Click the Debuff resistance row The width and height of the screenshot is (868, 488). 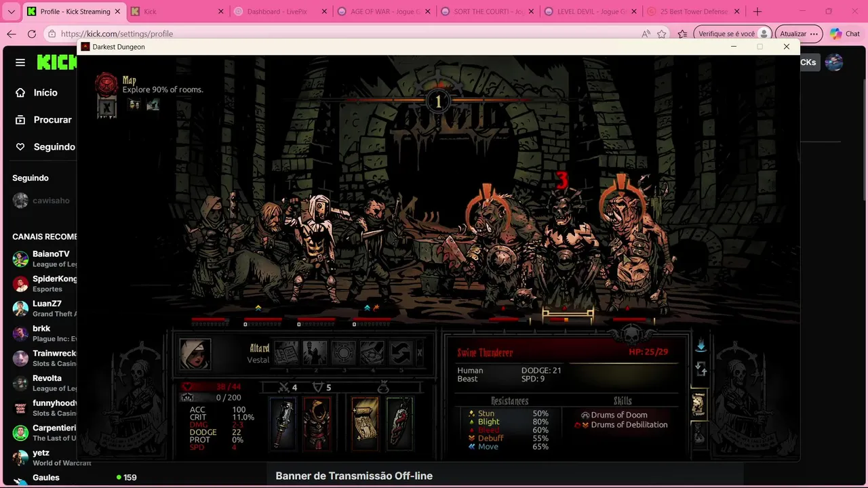(509, 439)
